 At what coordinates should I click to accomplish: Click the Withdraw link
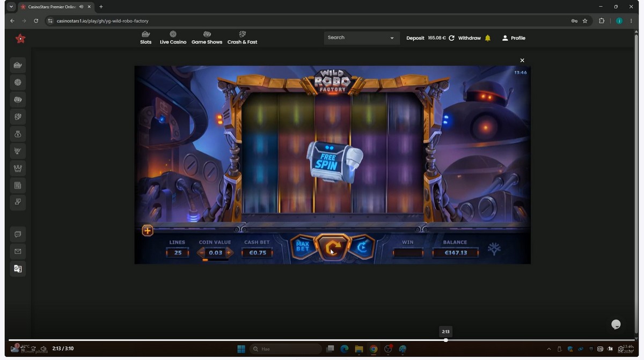pos(469,38)
